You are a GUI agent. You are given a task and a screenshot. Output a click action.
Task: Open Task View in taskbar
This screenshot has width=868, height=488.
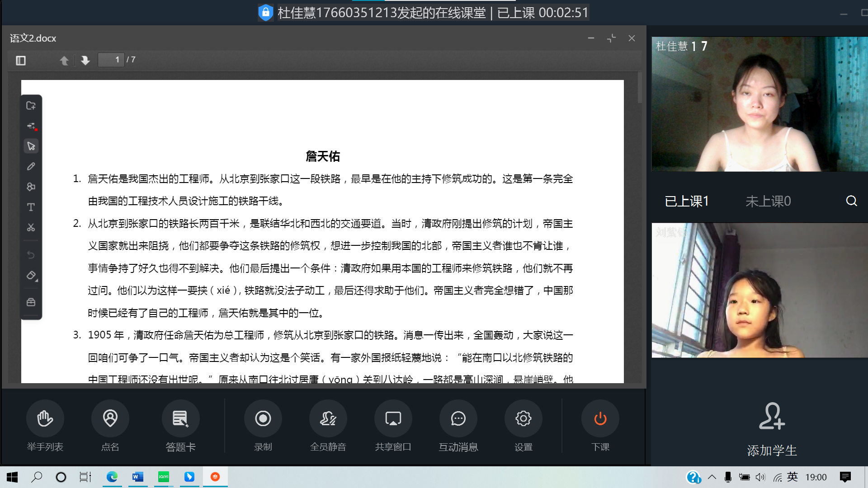click(x=85, y=477)
